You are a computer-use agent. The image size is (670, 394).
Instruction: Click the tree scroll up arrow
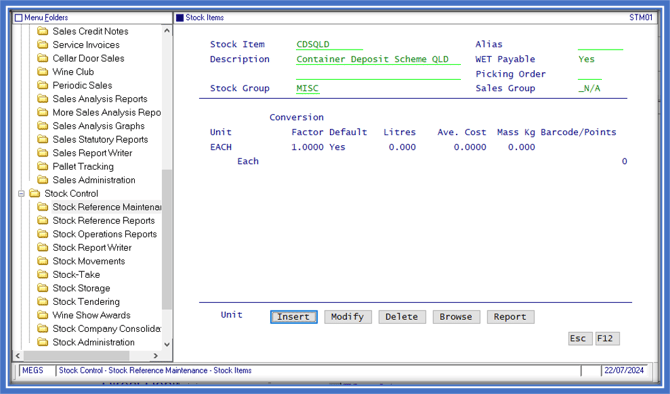[x=167, y=31]
